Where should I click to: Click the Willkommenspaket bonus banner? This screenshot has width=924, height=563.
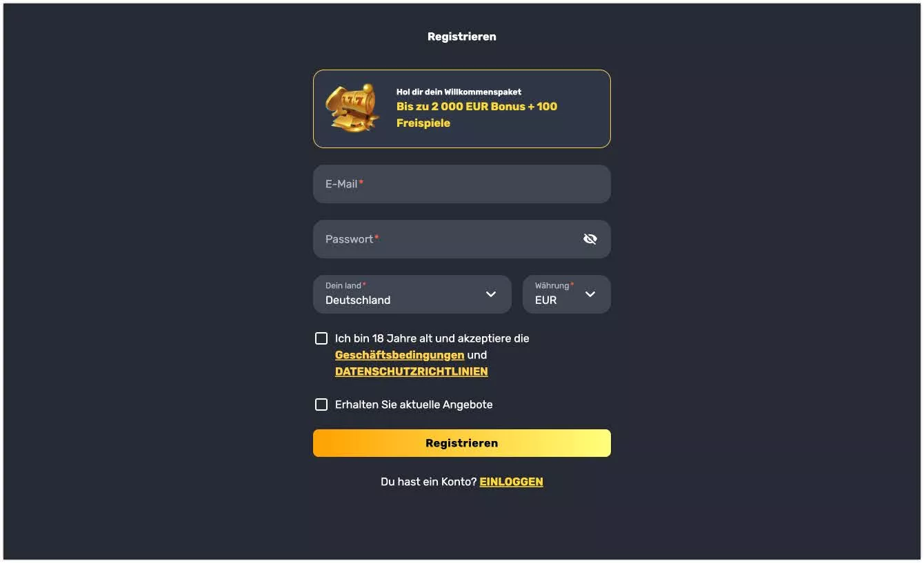(x=461, y=108)
